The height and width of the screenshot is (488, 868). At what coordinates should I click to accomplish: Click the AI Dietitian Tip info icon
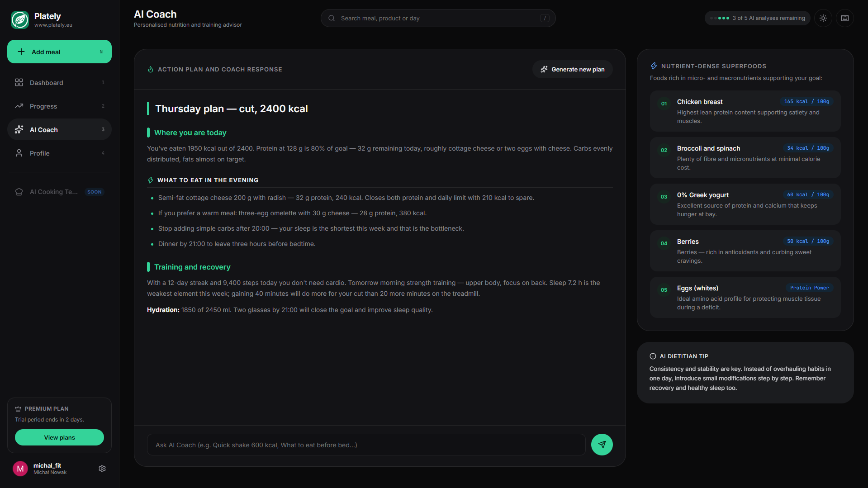point(653,356)
